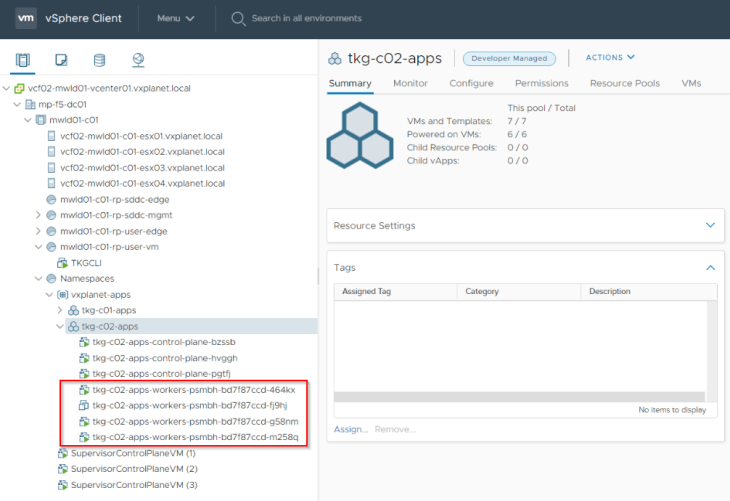This screenshot has height=501, width=730.
Task: Open the Hosts and Clusters view icon
Action: (x=22, y=60)
